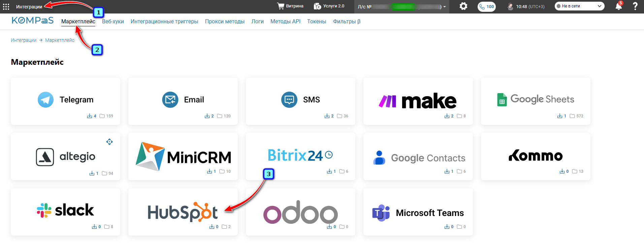This screenshot has height=243, width=644.
Task: Click installs count on MiniCRM card
Action: [x=212, y=171]
